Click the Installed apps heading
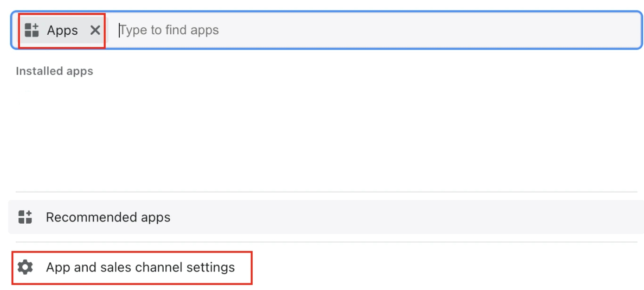The width and height of the screenshot is (644, 290). [x=54, y=71]
